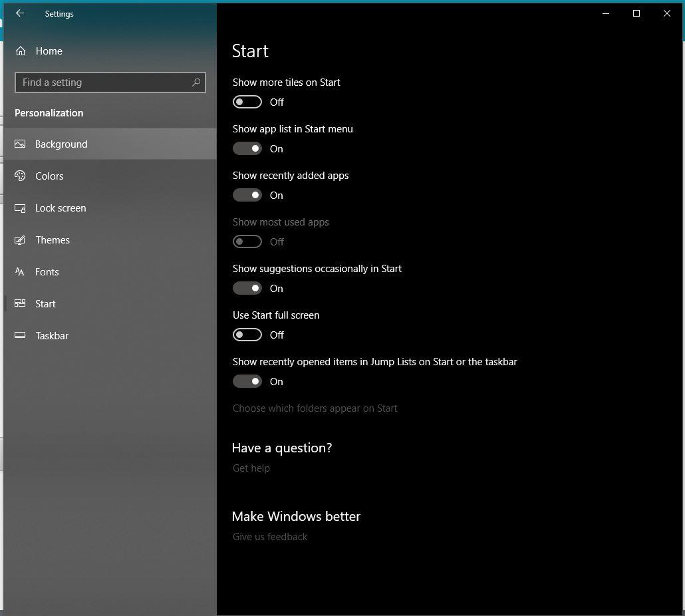This screenshot has height=616, width=685.
Task: Click the Lock screen monitor icon
Action: [x=20, y=208]
